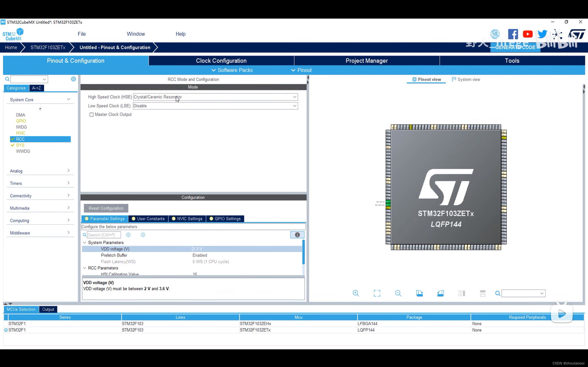The height and width of the screenshot is (367, 588).
Task: Expand the System Parameters section
Action: [84, 242]
